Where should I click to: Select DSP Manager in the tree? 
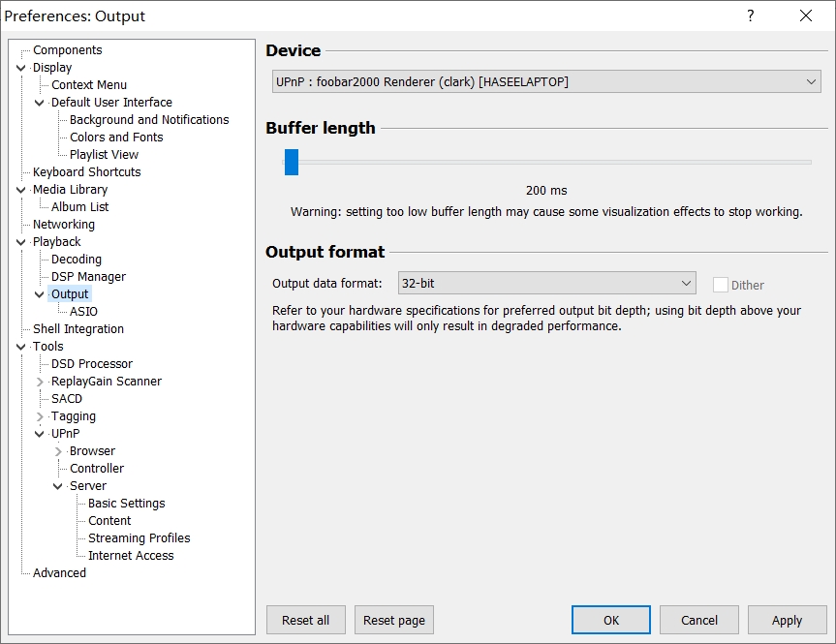tap(88, 277)
